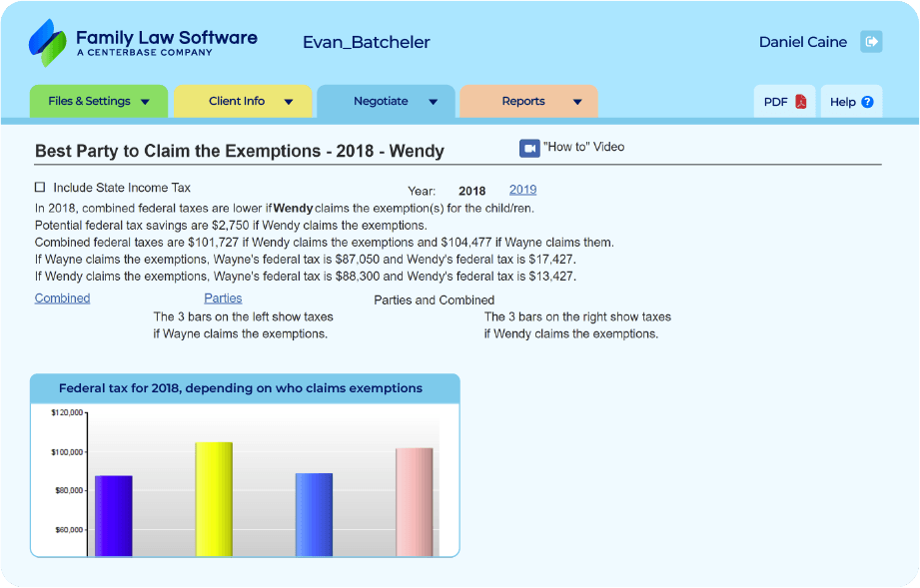The height and width of the screenshot is (588, 920).
Task: Expand the Client Info dropdown arrow
Action: click(x=289, y=102)
